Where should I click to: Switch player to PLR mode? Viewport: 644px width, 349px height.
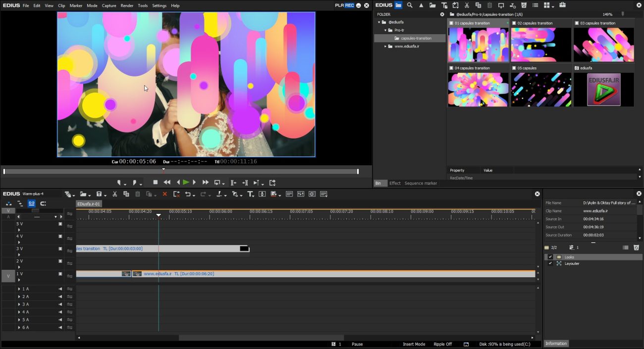[x=339, y=5]
